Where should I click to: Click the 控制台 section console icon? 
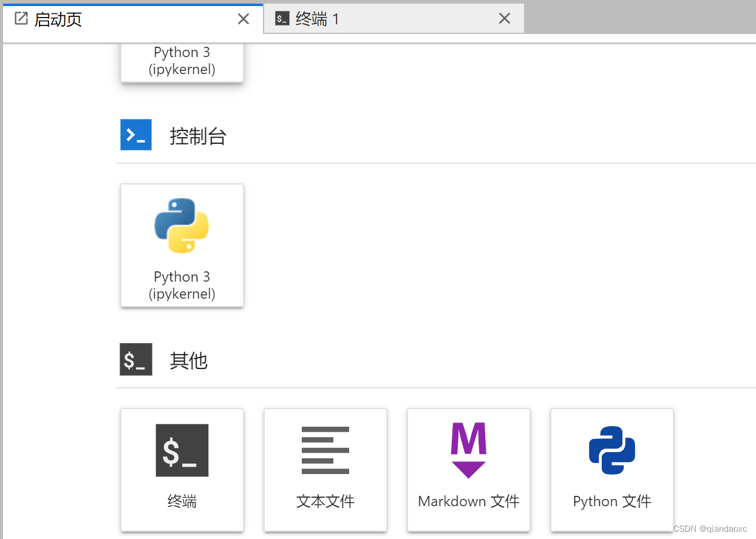pos(136,135)
